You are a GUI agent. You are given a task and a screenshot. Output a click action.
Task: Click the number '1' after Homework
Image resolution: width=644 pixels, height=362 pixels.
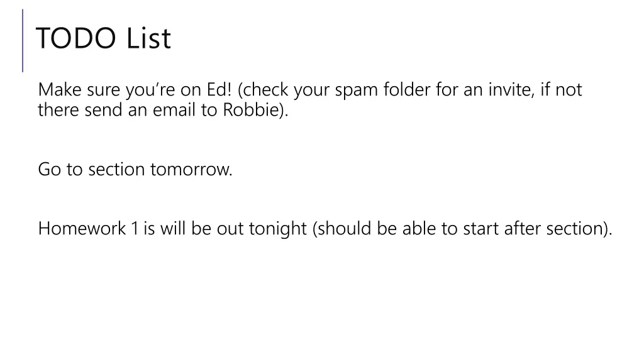135,228
